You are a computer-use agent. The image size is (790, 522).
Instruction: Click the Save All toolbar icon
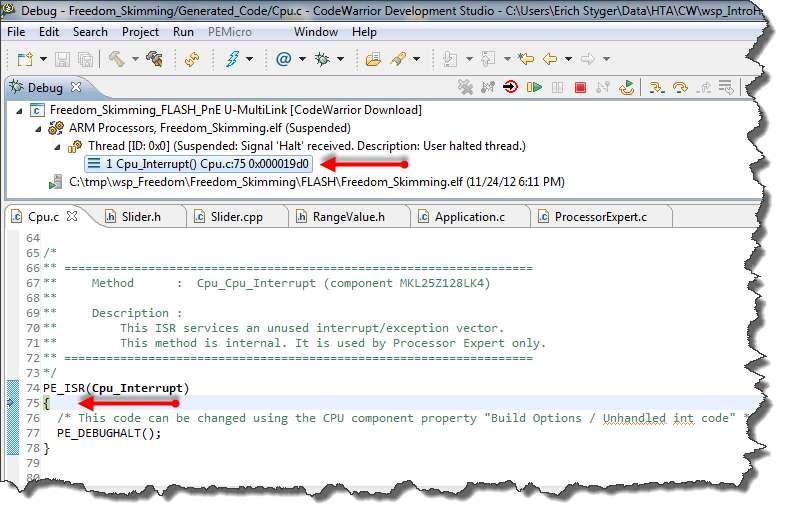coord(86,59)
